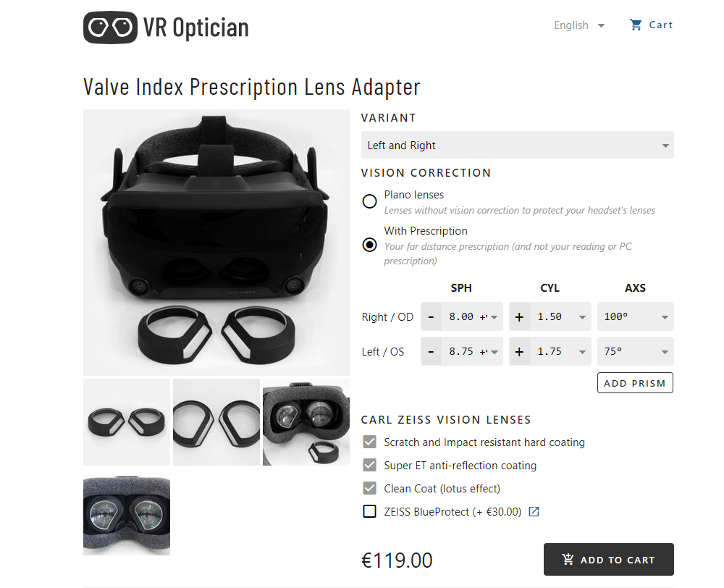This screenshot has width=724, height=588.
Task: Enable the ZEISS BlueProtect checkbox
Action: point(369,511)
